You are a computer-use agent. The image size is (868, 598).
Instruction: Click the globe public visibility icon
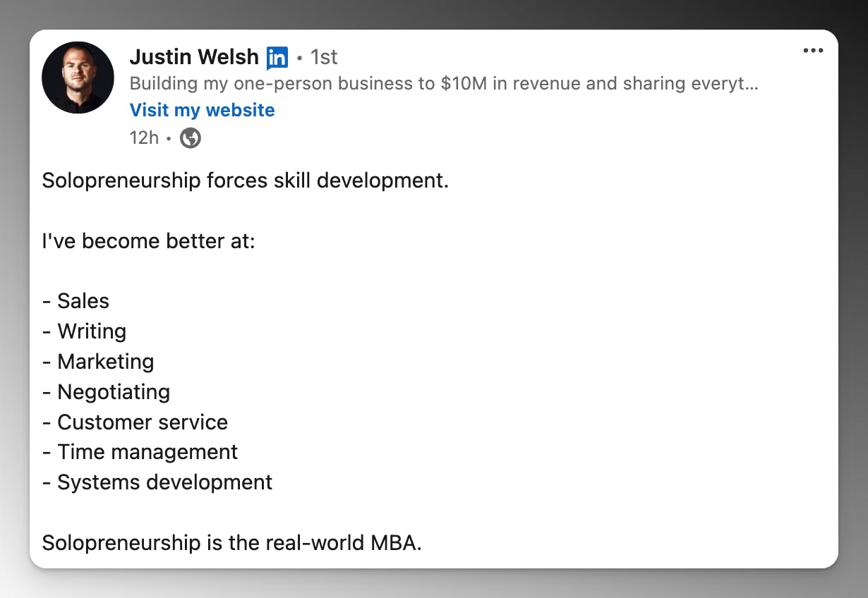[x=191, y=138]
